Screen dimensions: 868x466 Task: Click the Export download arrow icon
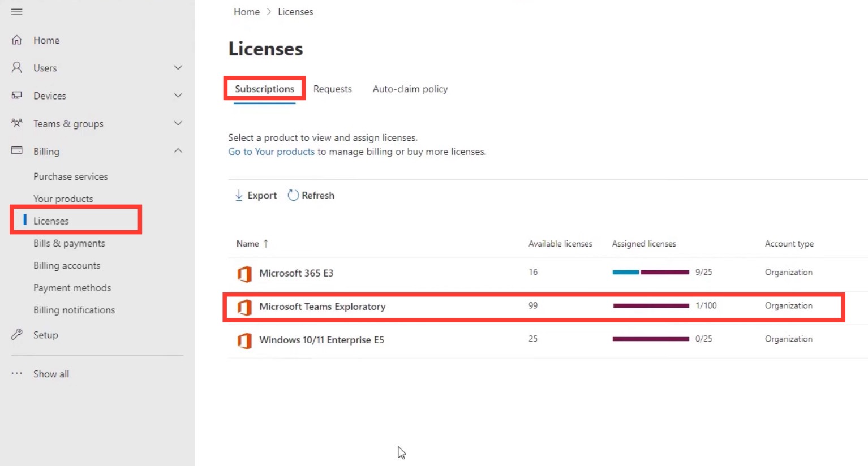(239, 195)
